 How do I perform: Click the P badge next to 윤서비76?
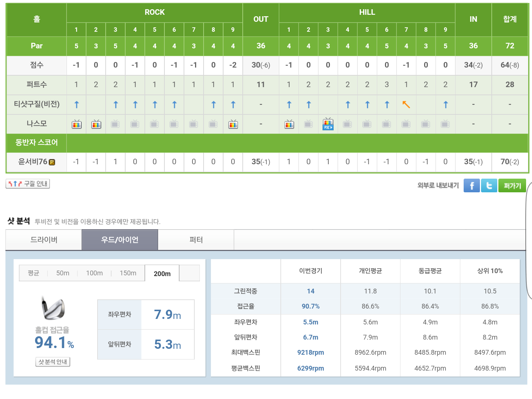click(x=52, y=162)
